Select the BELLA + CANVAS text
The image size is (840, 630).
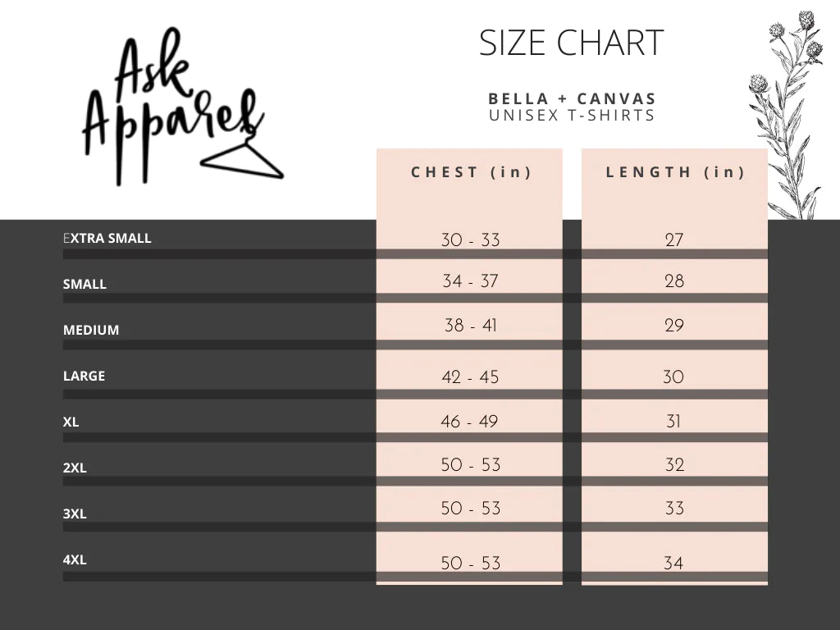(572, 98)
